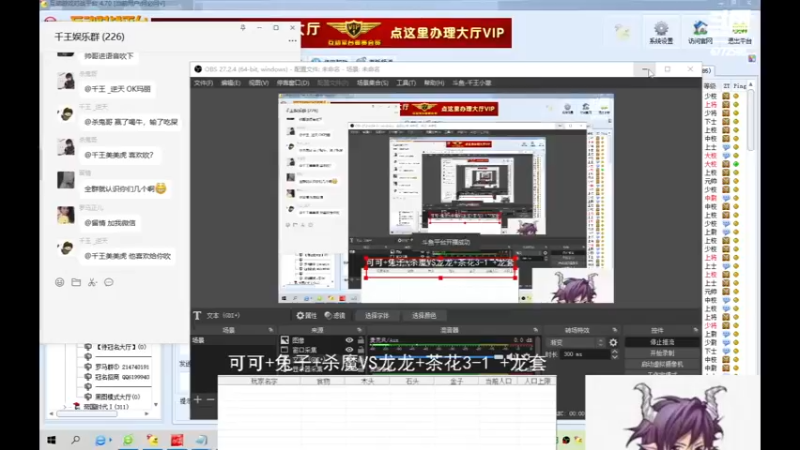Pop out the OBS 来源 dock panel
The width and height of the screenshot is (800, 450).
359,331
